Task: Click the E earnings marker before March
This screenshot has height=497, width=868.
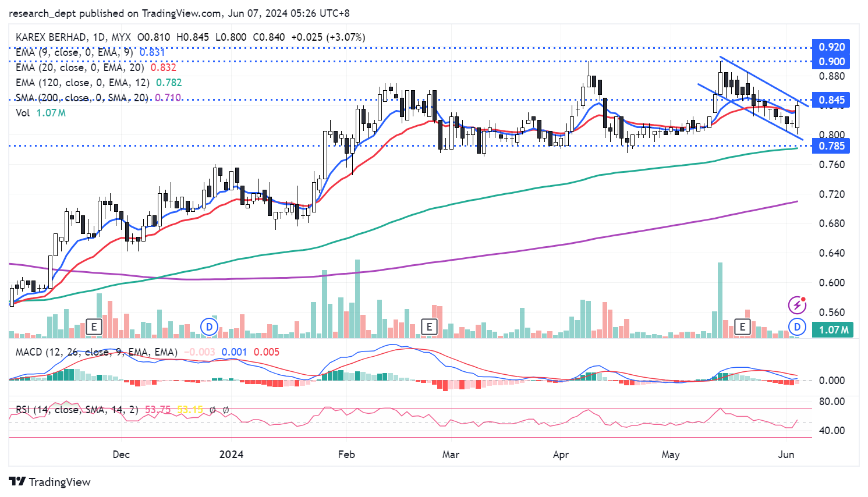Action: 429,327
